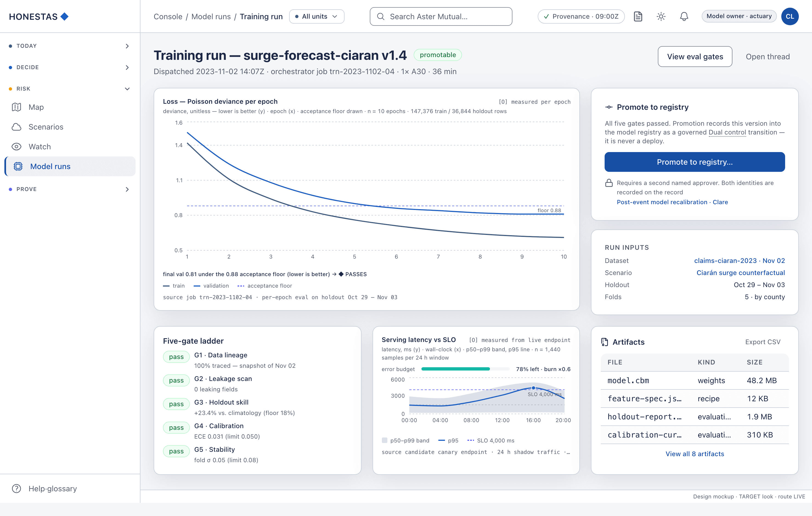The image size is (812, 516).
Task: Click the error budget progress bar
Action: point(465,369)
